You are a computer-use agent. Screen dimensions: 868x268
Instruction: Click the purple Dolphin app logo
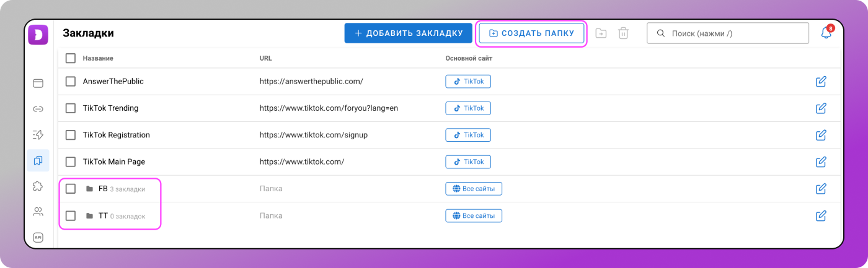pyautogui.click(x=38, y=34)
